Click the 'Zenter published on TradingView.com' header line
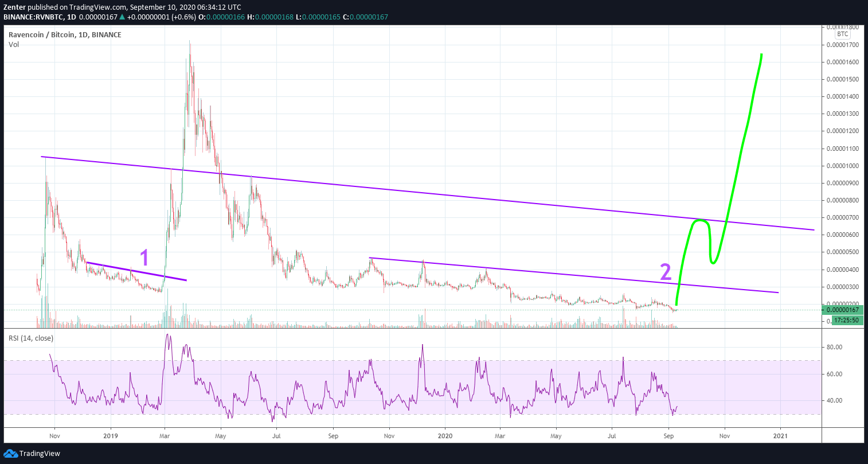Screen dimensions: 868x464 (x=122, y=7)
